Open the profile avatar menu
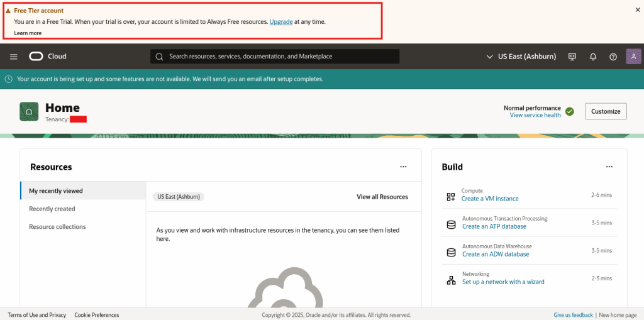Viewport: 644px width, 320px height. pos(633,57)
